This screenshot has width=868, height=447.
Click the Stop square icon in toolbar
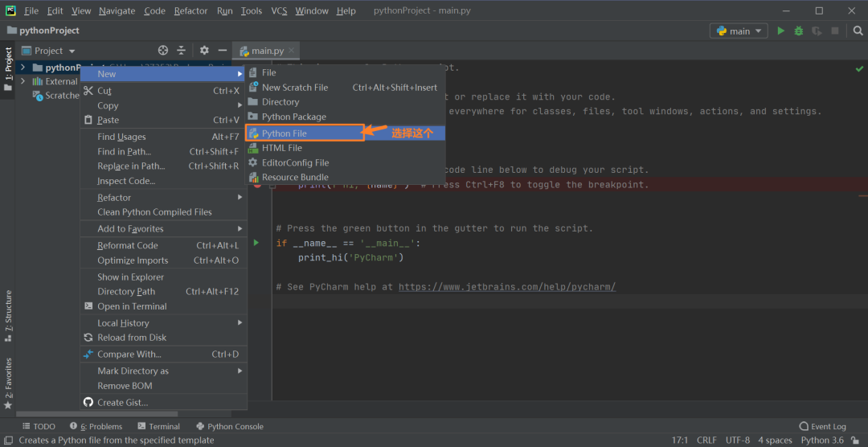coord(835,31)
